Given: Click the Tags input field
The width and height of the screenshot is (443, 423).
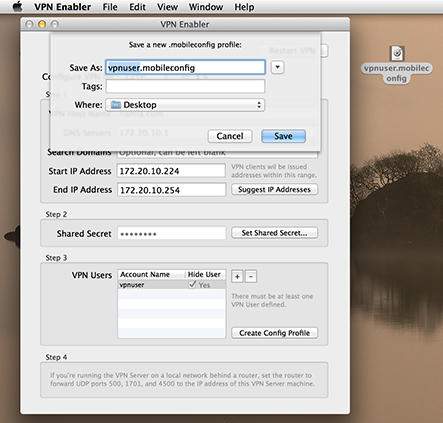Looking at the screenshot, I should click(x=185, y=86).
